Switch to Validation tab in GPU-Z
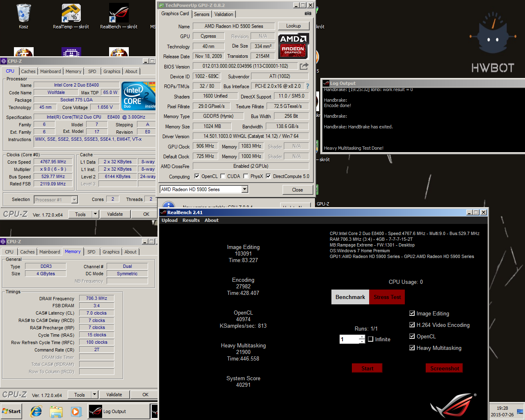The height and width of the screenshot is (420, 525). (224, 14)
